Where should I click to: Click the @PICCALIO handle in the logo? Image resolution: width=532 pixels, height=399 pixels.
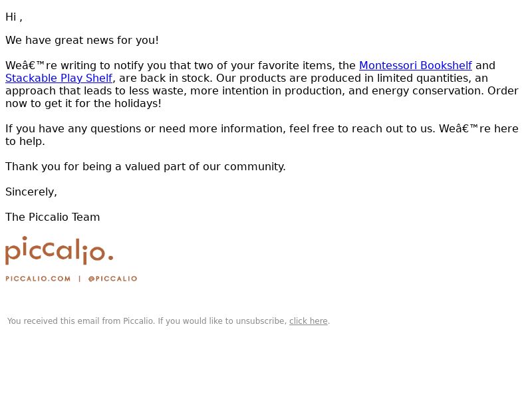(x=112, y=279)
